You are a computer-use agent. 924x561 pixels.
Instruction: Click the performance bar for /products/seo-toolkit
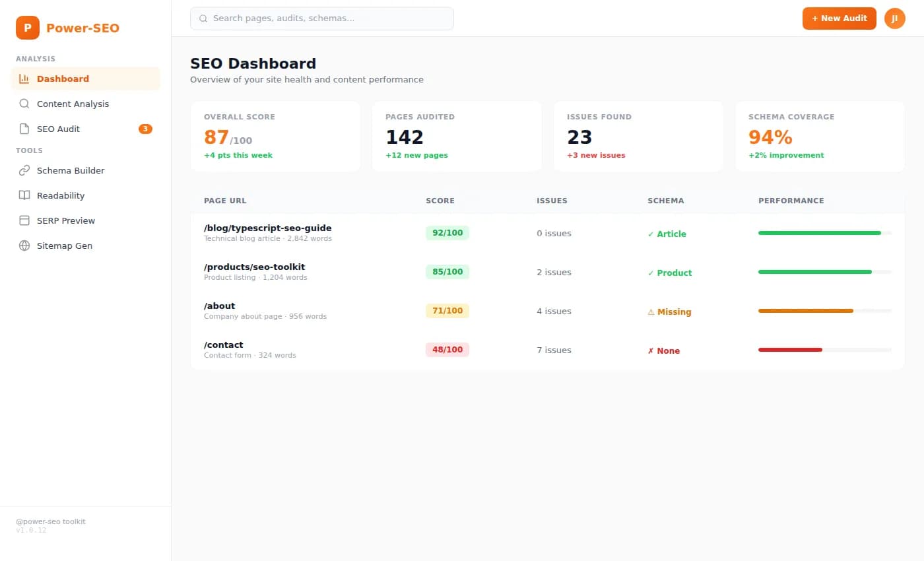(x=825, y=272)
